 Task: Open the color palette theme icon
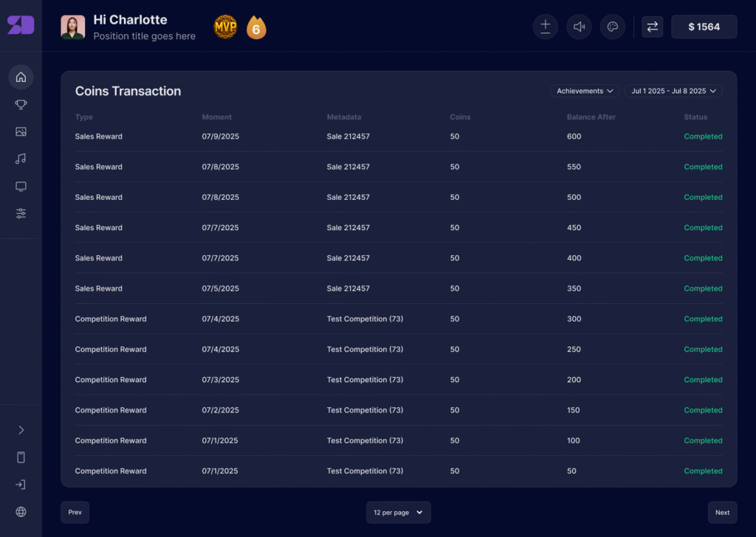(x=612, y=27)
